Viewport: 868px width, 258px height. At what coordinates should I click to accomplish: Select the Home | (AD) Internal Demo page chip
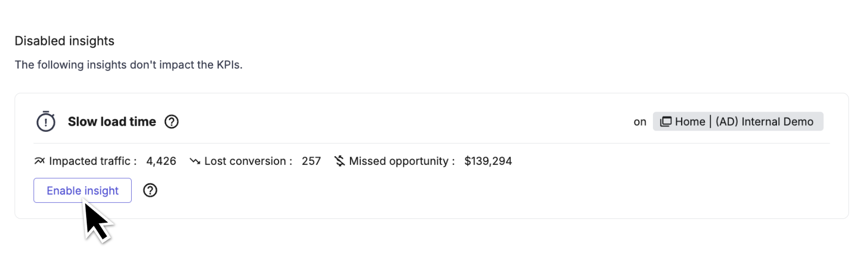[738, 121]
